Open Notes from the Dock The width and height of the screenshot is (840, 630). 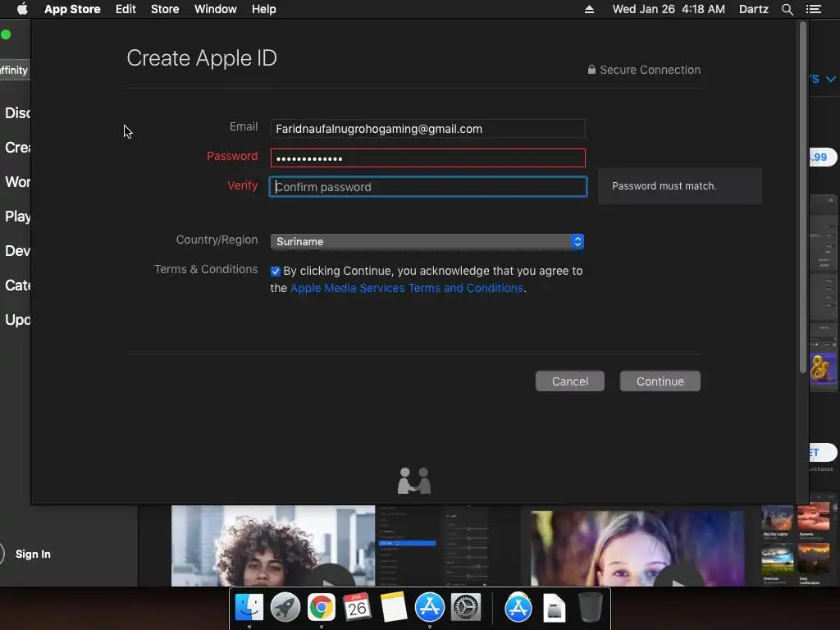point(393,608)
